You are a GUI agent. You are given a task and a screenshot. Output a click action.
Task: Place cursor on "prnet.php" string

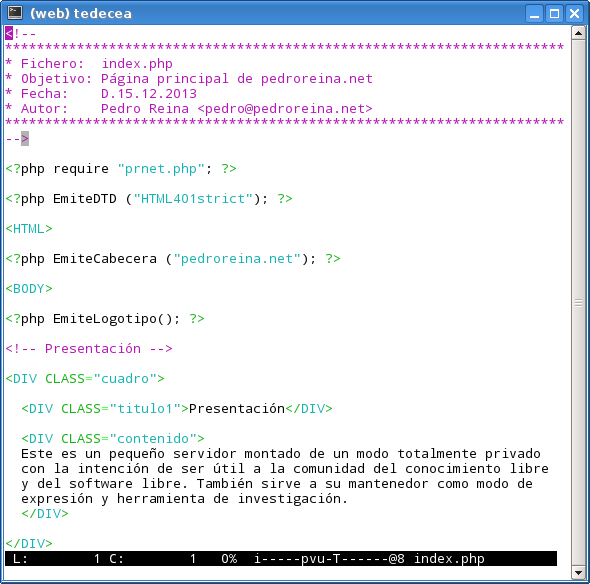click(x=161, y=169)
